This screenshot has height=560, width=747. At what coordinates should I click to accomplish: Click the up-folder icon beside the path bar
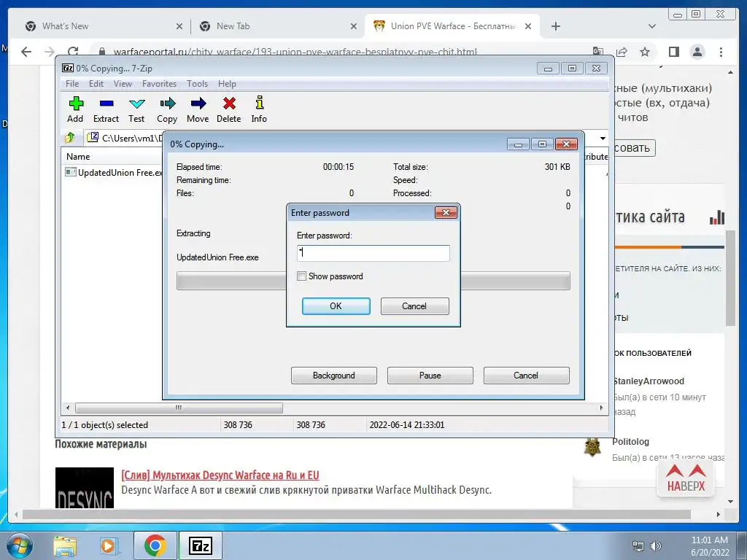click(71, 138)
